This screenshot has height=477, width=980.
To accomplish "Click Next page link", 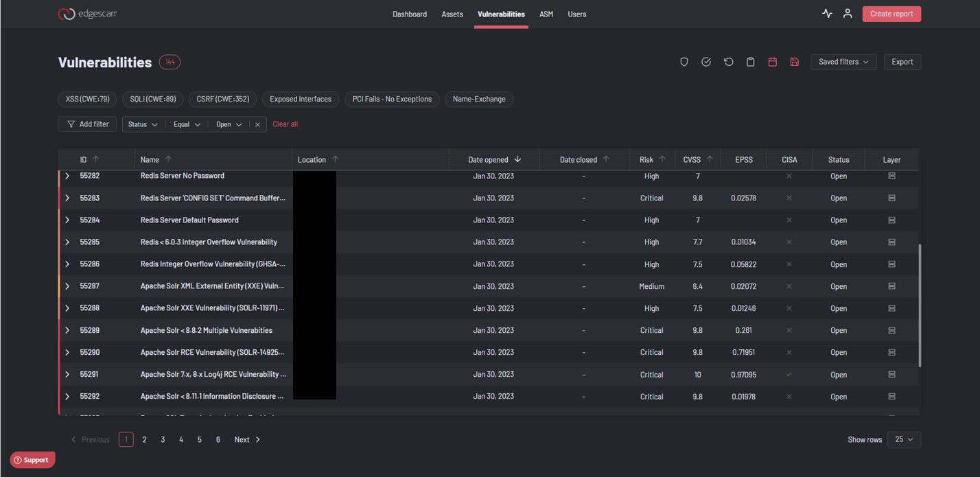I will (x=247, y=439).
